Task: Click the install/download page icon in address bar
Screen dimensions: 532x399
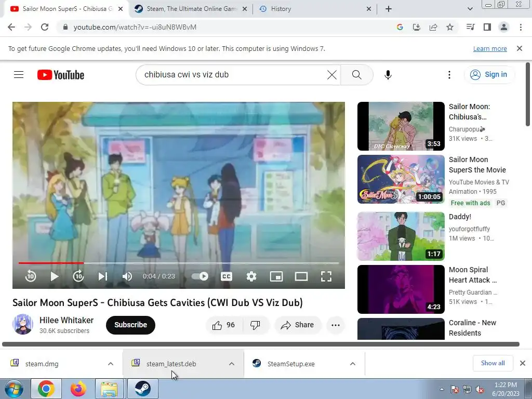Action: pos(417,27)
